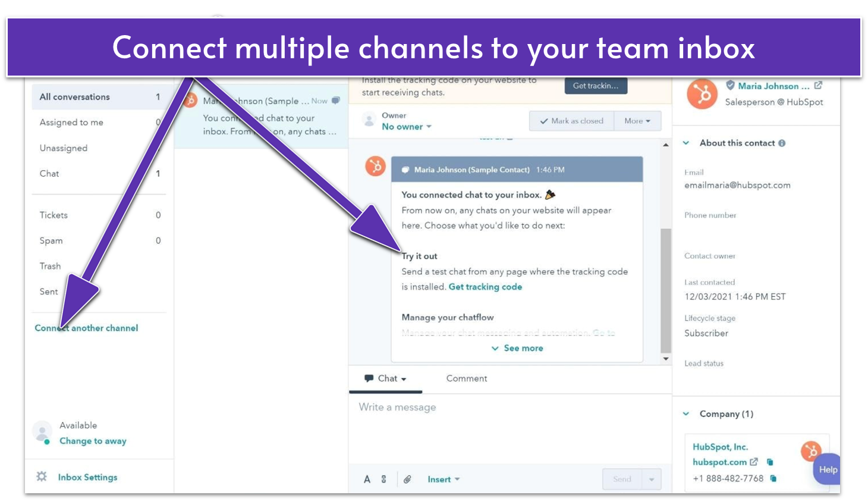The image size is (868, 501).
Task: Click Inbox Settings link
Action: pos(87,477)
